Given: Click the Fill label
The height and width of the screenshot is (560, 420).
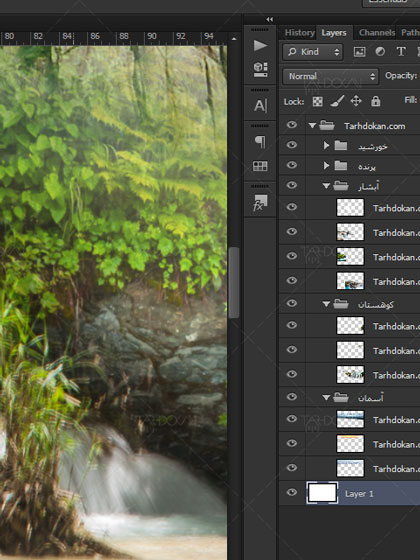Looking at the screenshot, I should [x=410, y=100].
